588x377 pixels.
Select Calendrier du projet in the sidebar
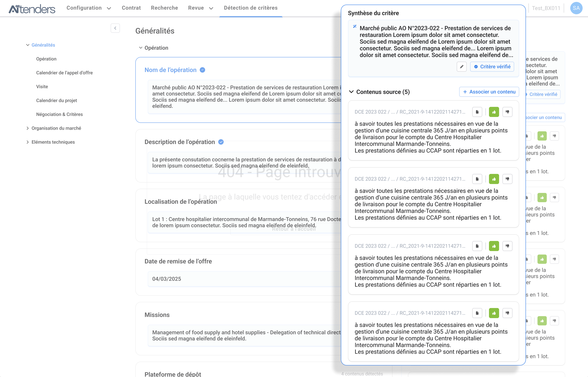pos(56,100)
